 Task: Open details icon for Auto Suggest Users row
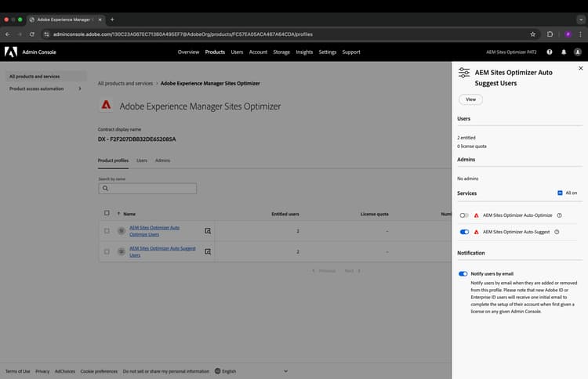pyautogui.click(x=208, y=251)
